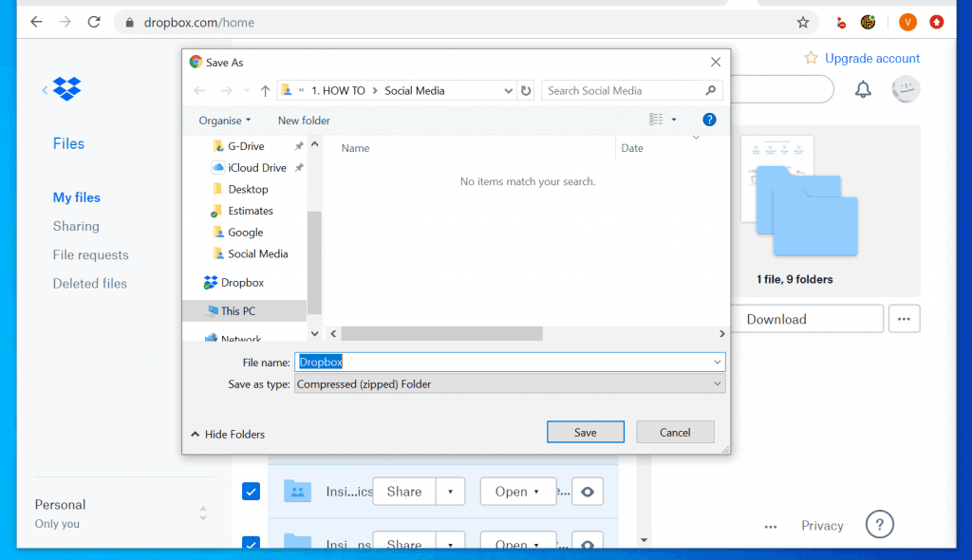
Task: Select the Files heading in sidebar
Action: 68,143
